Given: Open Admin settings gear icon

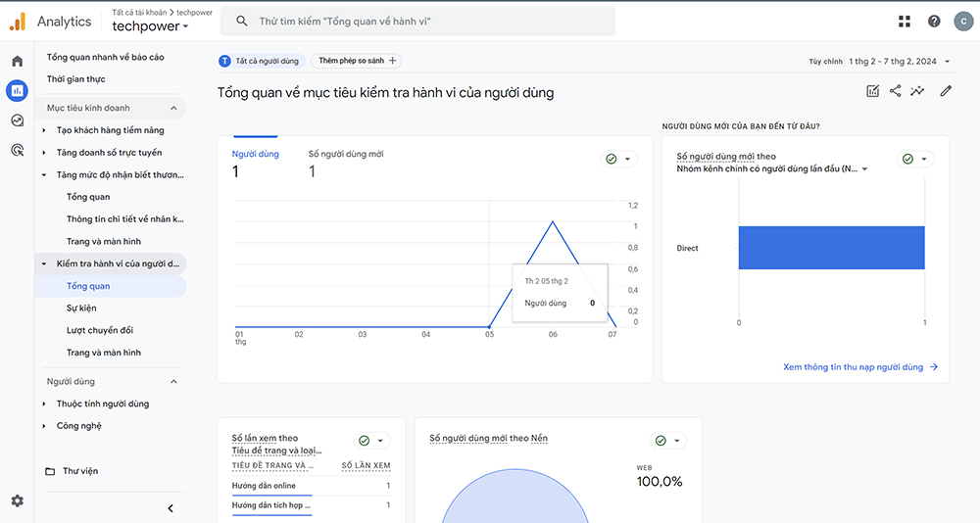Looking at the screenshot, I should (x=17, y=500).
